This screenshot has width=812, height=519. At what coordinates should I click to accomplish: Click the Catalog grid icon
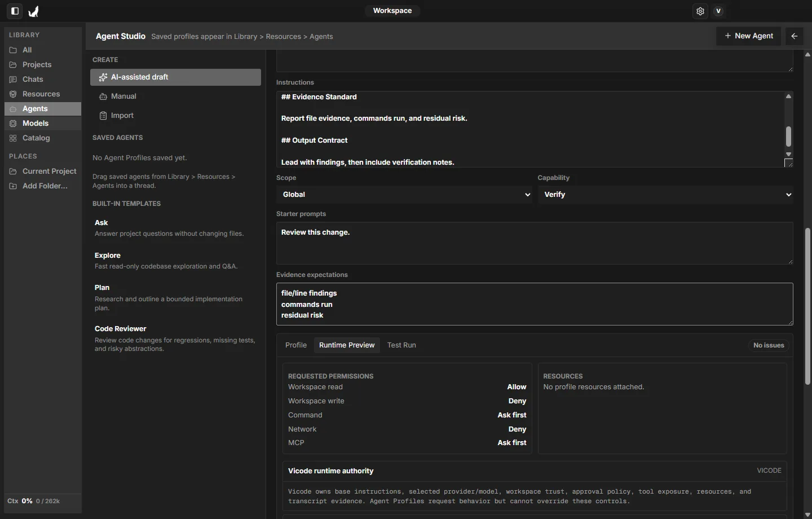pos(13,138)
